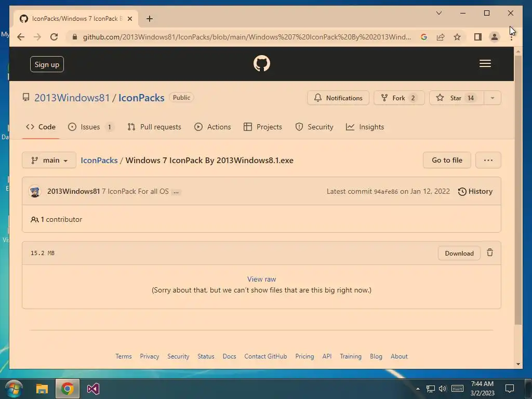The width and height of the screenshot is (532, 399).
Task: Click the Go to file button
Action: (x=447, y=160)
